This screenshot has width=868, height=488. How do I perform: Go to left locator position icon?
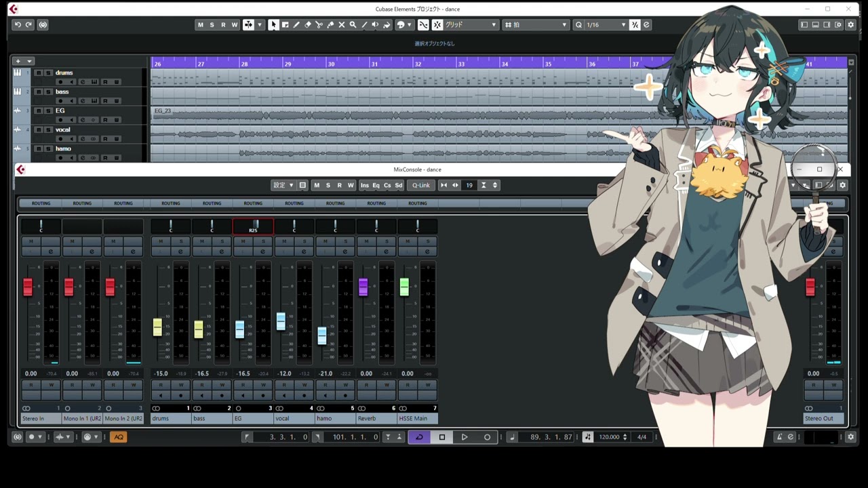click(246, 437)
